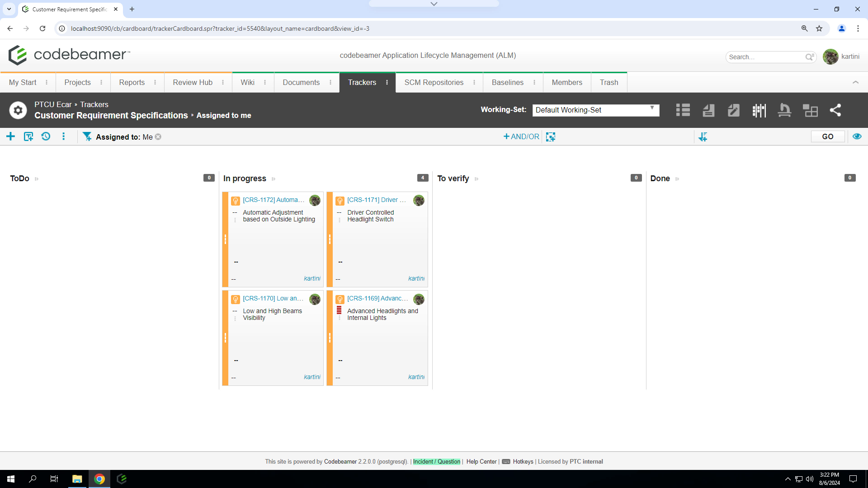This screenshot has width=868, height=488.
Task: Add an AND/OR filter condition
Action: pyautogui.click(x=521, y=136)
